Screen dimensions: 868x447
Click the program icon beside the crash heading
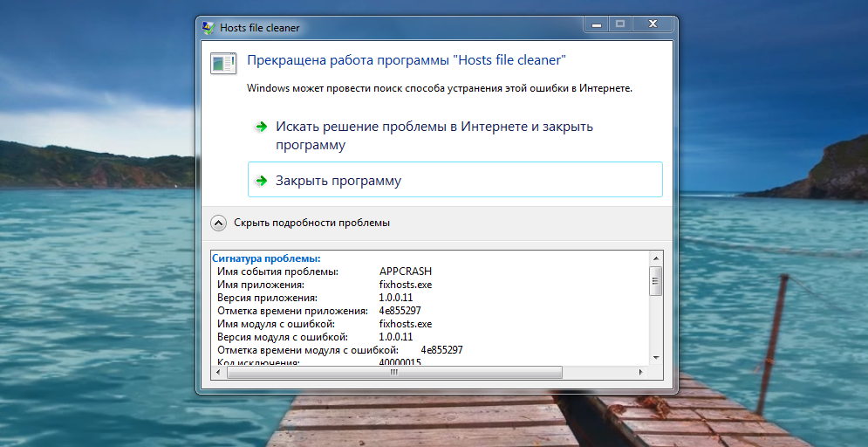tap(223, 64)
